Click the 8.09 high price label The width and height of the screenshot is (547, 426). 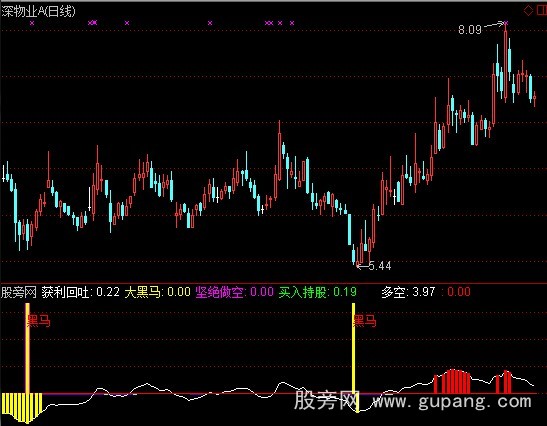tap(470, 30)
